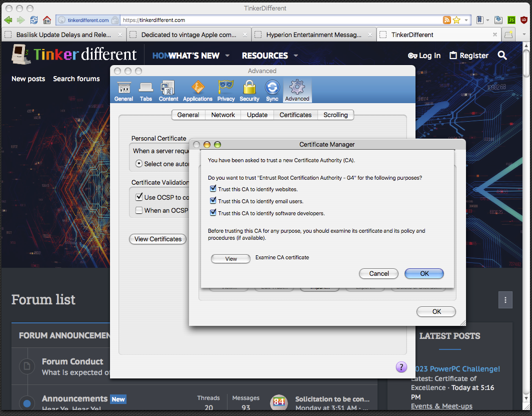Go back with the green back arrow
The width and height of the screenshot is (532, 416).
coord(8,20)
